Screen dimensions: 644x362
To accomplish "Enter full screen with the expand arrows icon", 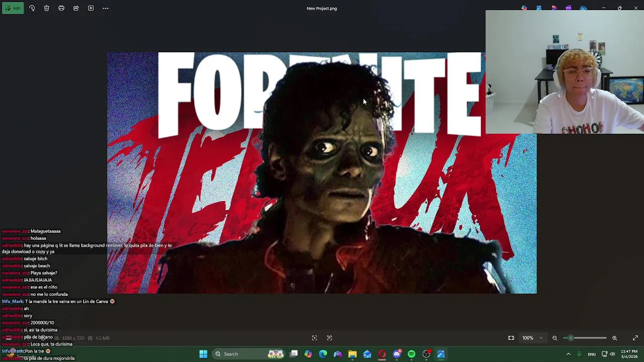I will pos(635,338).
